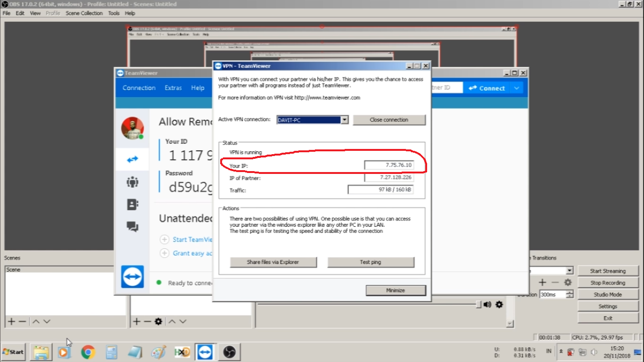Open OBS Settings button
Image resolution: width=644 pixels, height=362 pixels.
(x=608, y=306)
